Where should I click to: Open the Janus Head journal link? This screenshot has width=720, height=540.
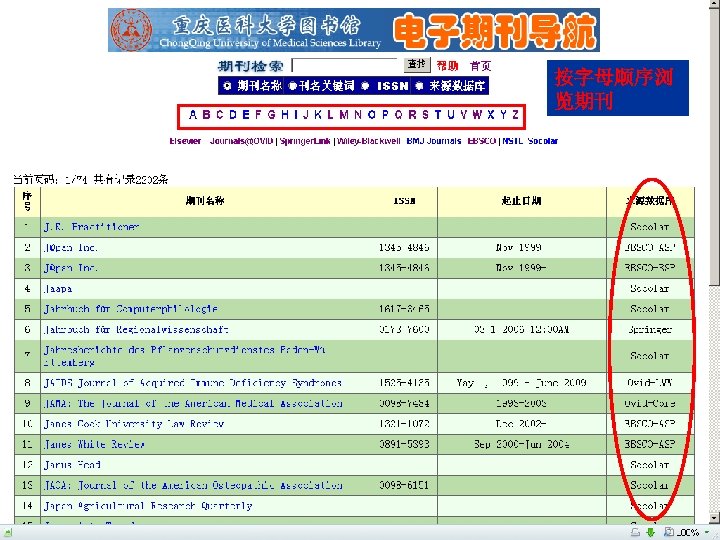coord(72,465)
